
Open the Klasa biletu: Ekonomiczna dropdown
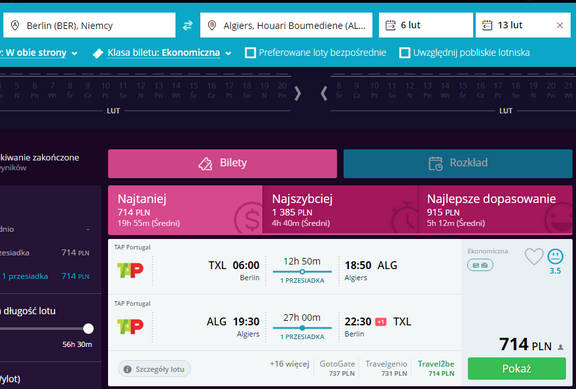point(169,53)
